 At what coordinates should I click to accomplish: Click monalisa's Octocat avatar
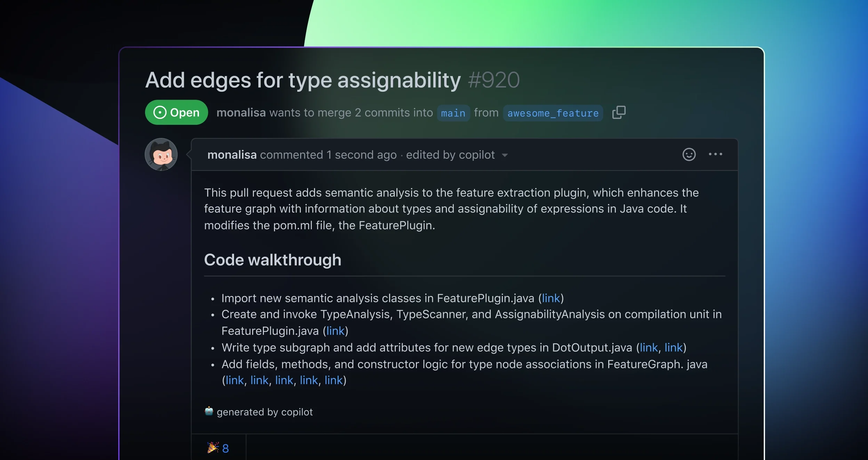(161, 155)
